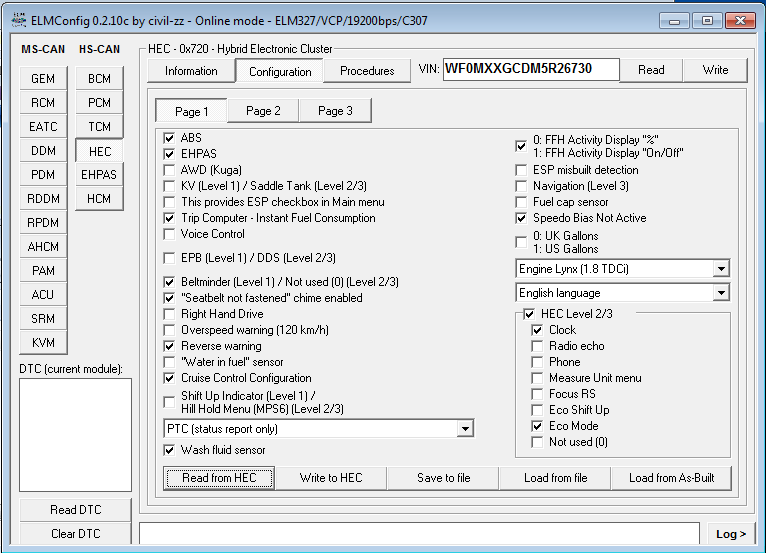This screenshot has height=553, width=766.
Task: Enable the Voice Control checkbox
Action: click(x=170, y=234)
